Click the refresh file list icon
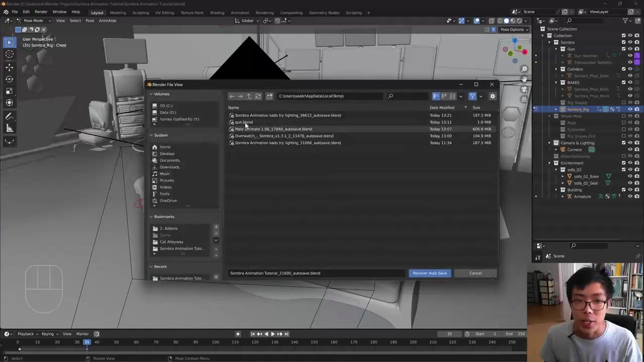This screenshot has height=362, width=644. (x=258, y=96)
